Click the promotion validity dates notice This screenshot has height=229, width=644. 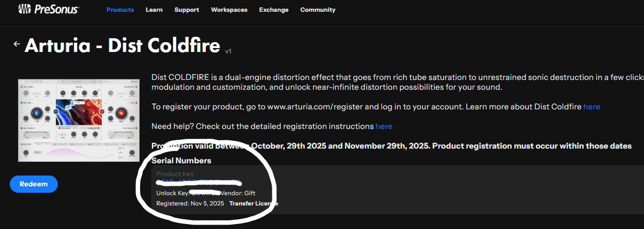391,146
